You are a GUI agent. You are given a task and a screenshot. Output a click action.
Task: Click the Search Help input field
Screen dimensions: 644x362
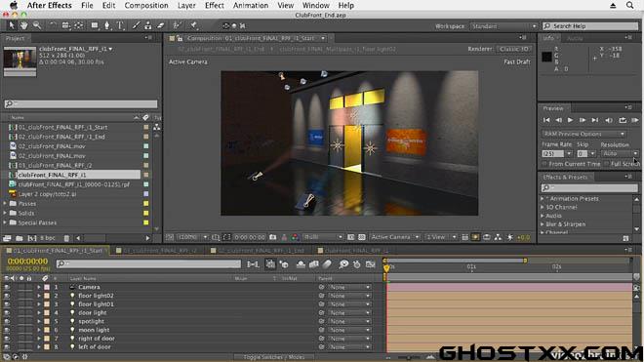click(x=590, y=26)
